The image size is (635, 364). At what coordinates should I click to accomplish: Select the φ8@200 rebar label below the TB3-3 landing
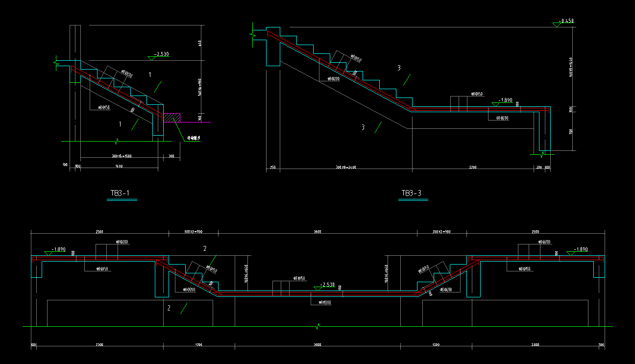coord(502,118)
